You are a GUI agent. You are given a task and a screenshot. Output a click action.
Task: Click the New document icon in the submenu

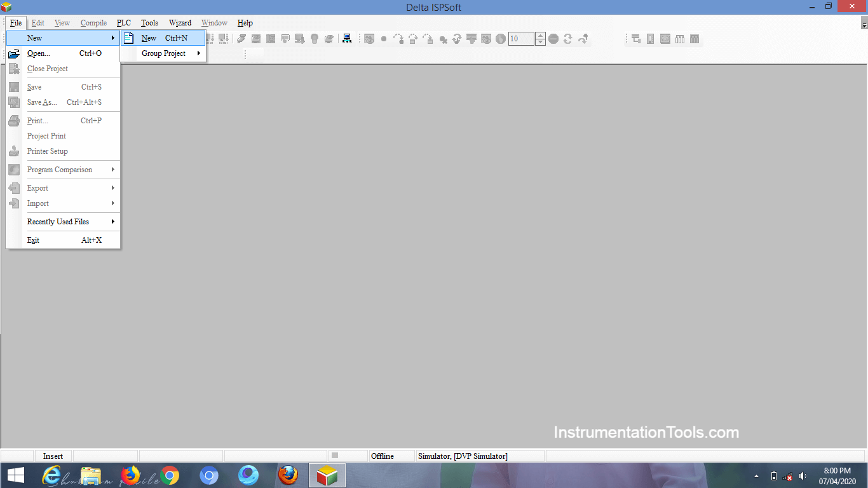(x=128, y=38)
